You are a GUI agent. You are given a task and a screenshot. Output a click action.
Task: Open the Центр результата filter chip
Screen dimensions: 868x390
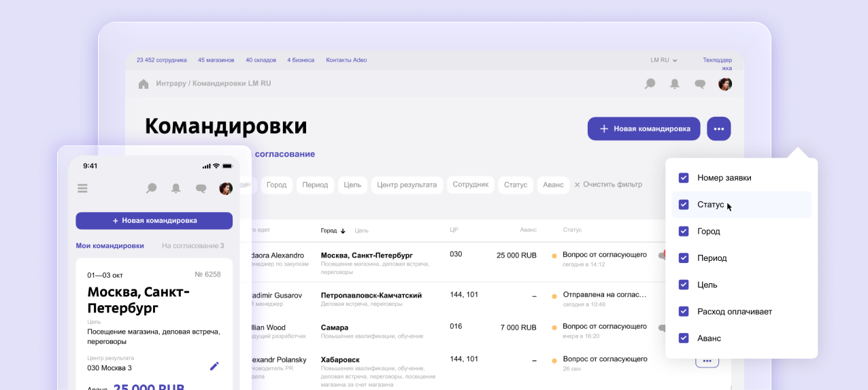pyautogui.click(x=407, y=185)
